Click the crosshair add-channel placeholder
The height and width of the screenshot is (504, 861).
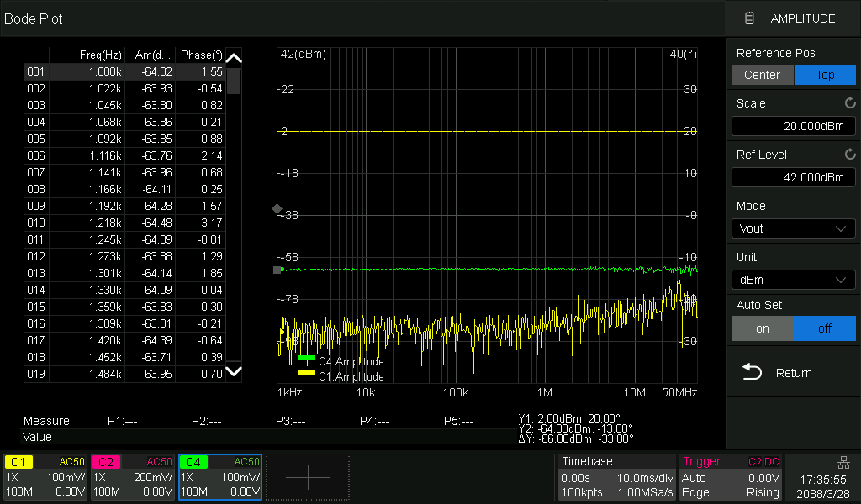tap(307, 477)
